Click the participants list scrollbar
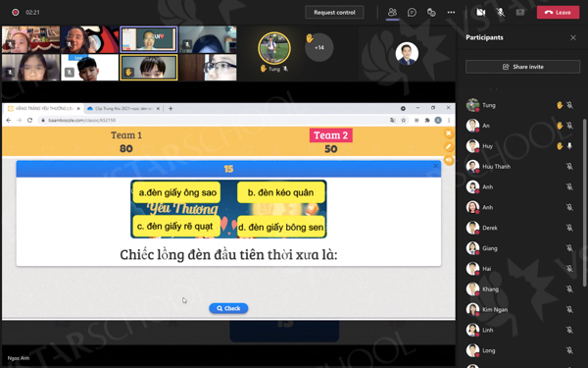Screen dimensions: 588x368 (584, 203)
